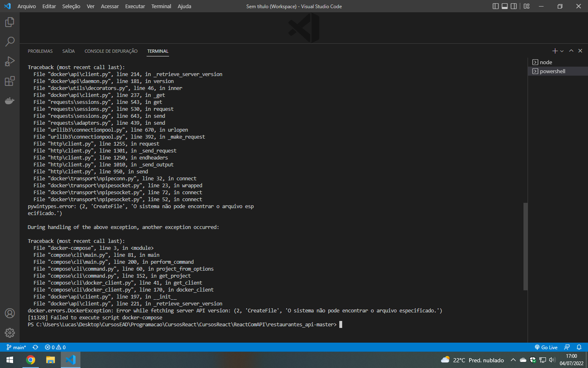Open the Editar menu

[x=49, y=6]
